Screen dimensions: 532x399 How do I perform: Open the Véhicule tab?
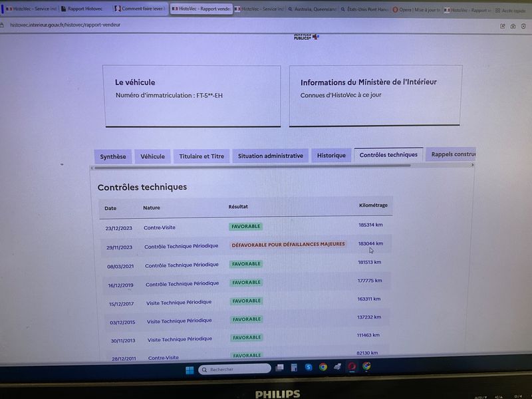click(153, 156)
